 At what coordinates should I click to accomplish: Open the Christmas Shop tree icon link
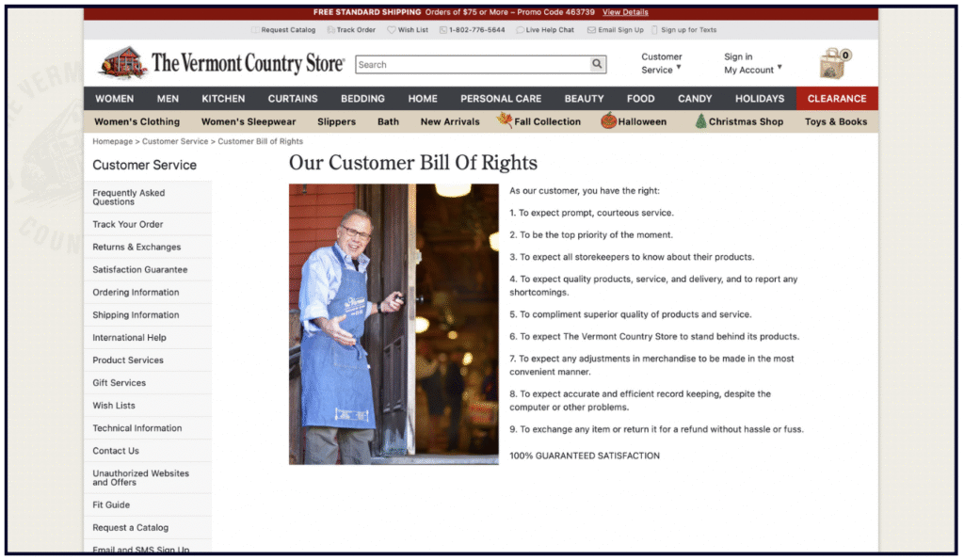pyautogui.click(x=700, y=121)
